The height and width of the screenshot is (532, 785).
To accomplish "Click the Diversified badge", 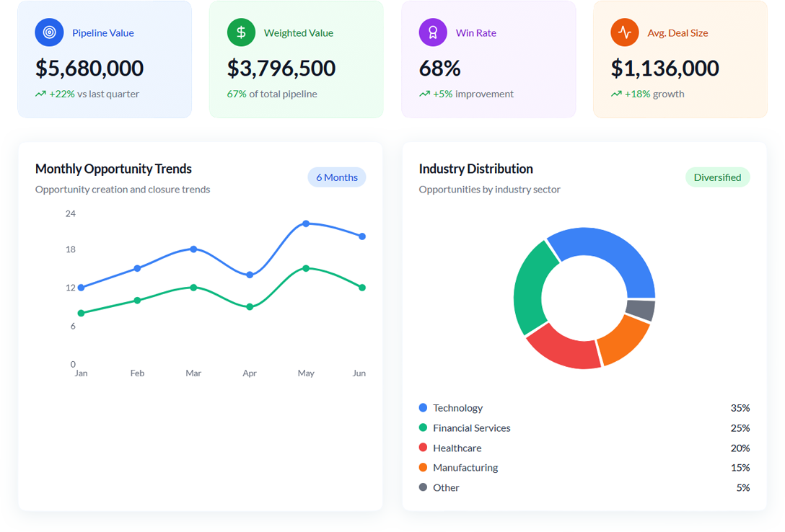I will [717, 177].
